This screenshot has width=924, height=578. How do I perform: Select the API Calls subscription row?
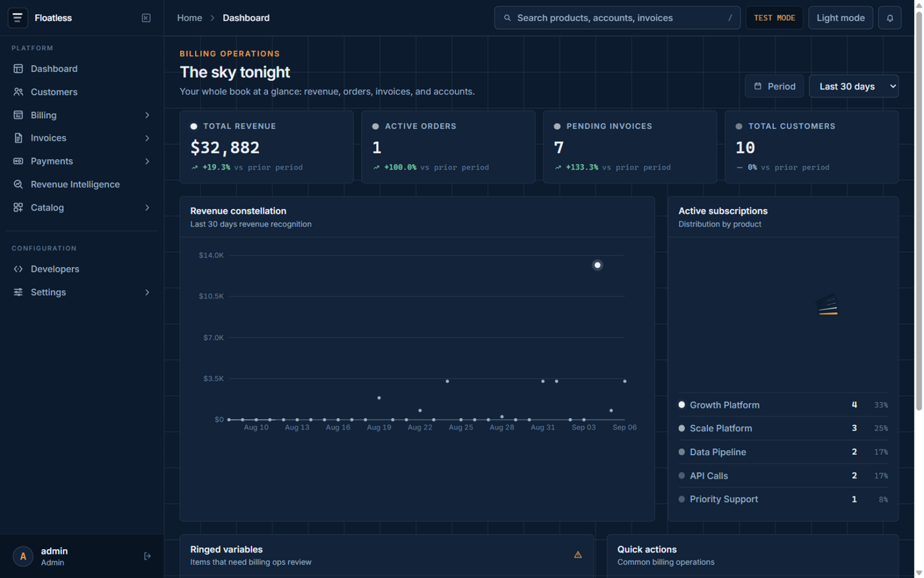tap(783, 476)
